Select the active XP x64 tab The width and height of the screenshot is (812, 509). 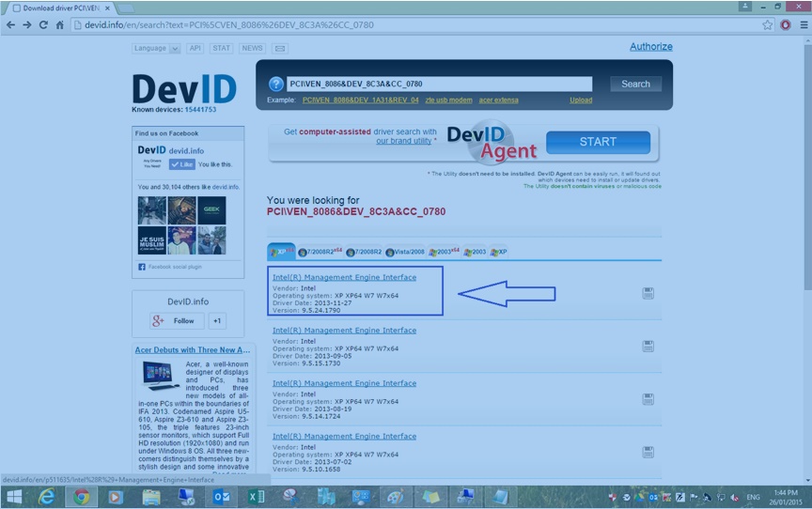pyautogui.click(x=282, y=252)
